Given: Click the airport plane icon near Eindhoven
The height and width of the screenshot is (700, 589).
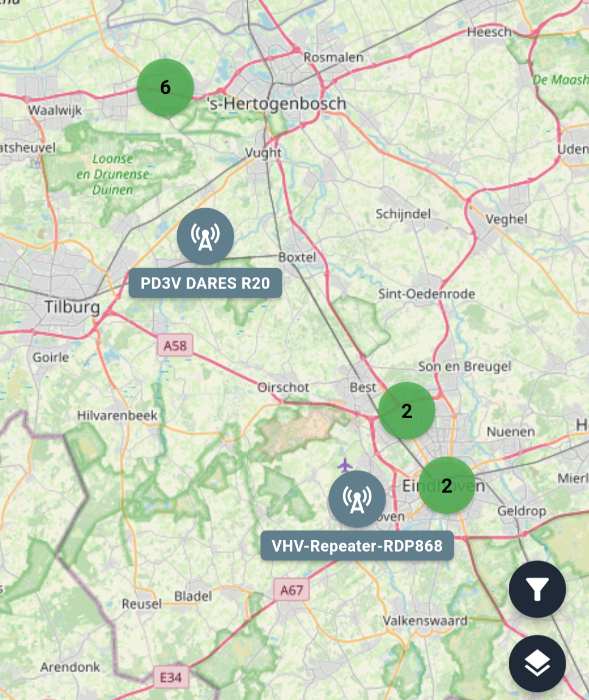Looking at the screenshot, I should click(x=345, y=465).
